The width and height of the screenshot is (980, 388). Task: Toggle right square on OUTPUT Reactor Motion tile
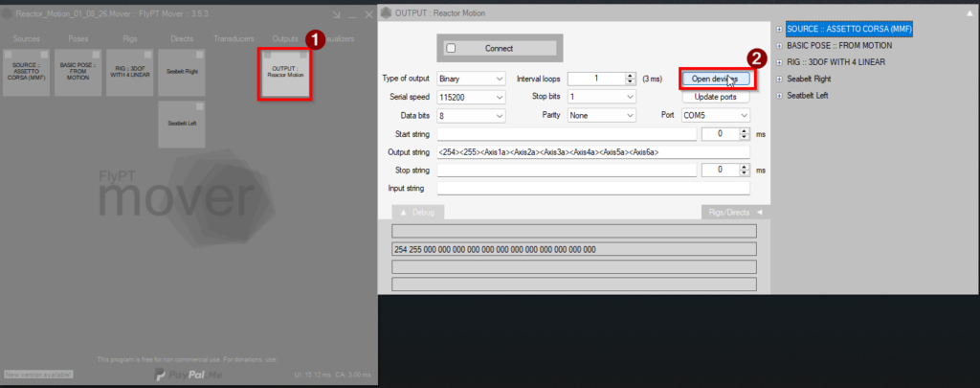tap(303, 55)
